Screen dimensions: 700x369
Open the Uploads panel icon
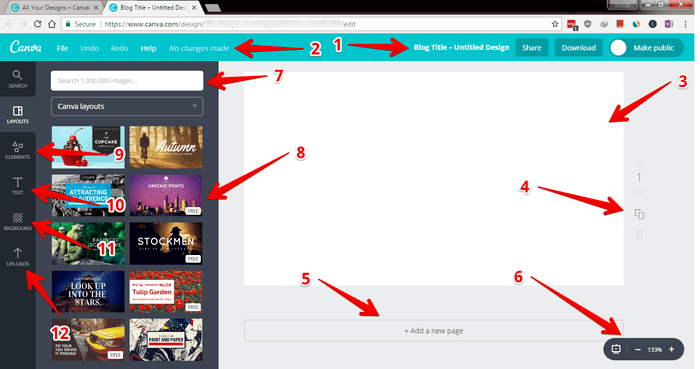[x=17, y=257]
